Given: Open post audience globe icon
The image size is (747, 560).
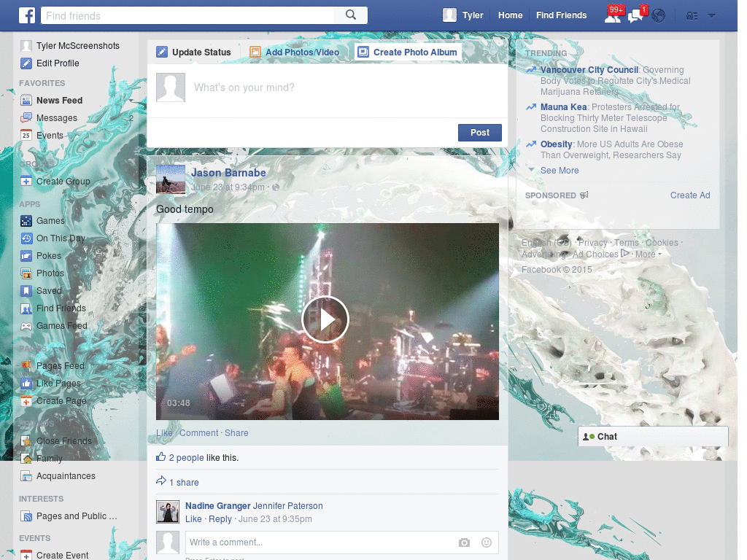Looking at the screenshot, I should 275,187.
